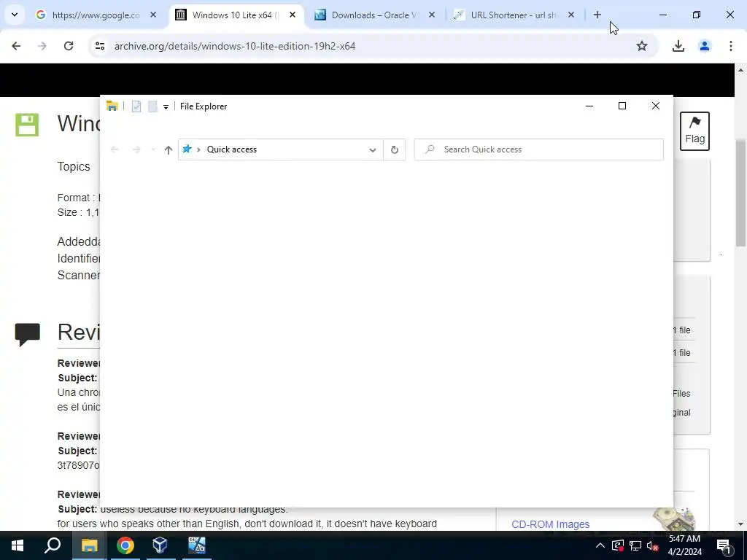Open the Action Center notifications icon
Viewport: 747px width, 560px height.
pos(723,545)
